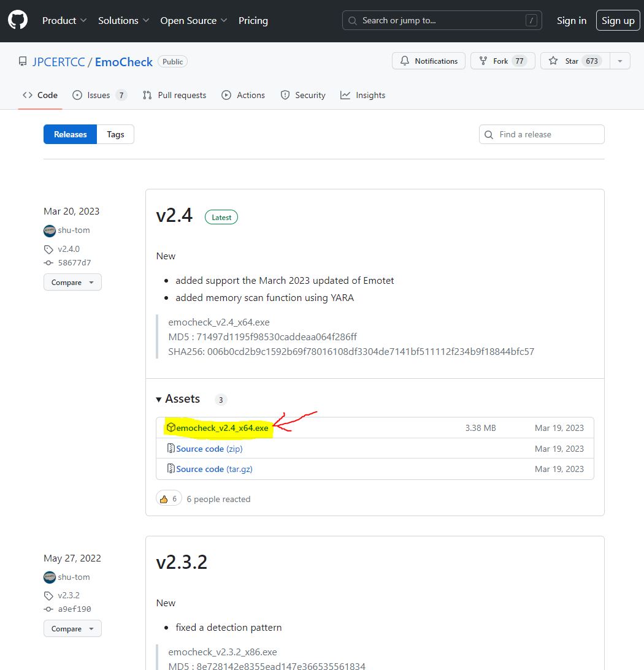Click the SHA256 hash line for v2.4

pos(351,352)
